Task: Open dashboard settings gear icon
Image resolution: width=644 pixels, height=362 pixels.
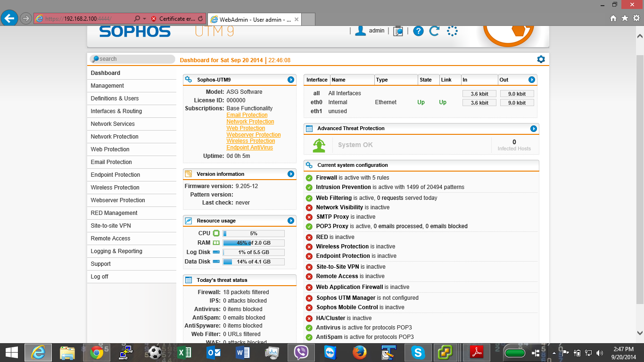Action: (541, 59)
